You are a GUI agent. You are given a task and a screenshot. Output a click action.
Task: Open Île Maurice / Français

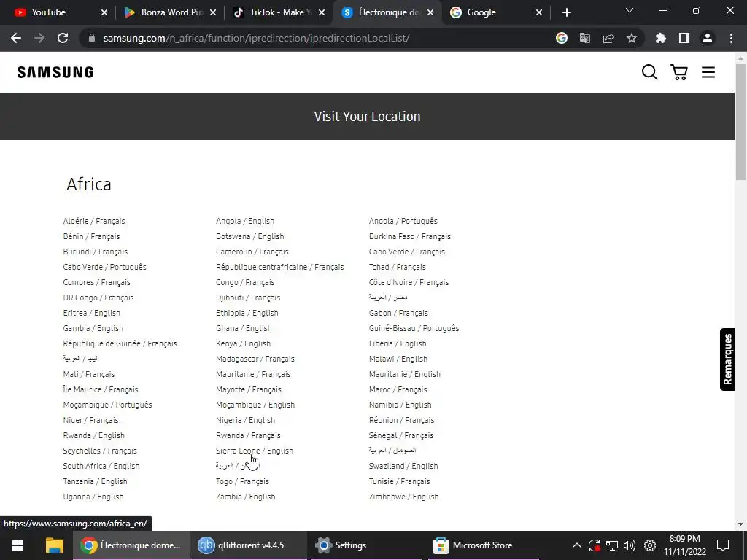pos(101,389)
